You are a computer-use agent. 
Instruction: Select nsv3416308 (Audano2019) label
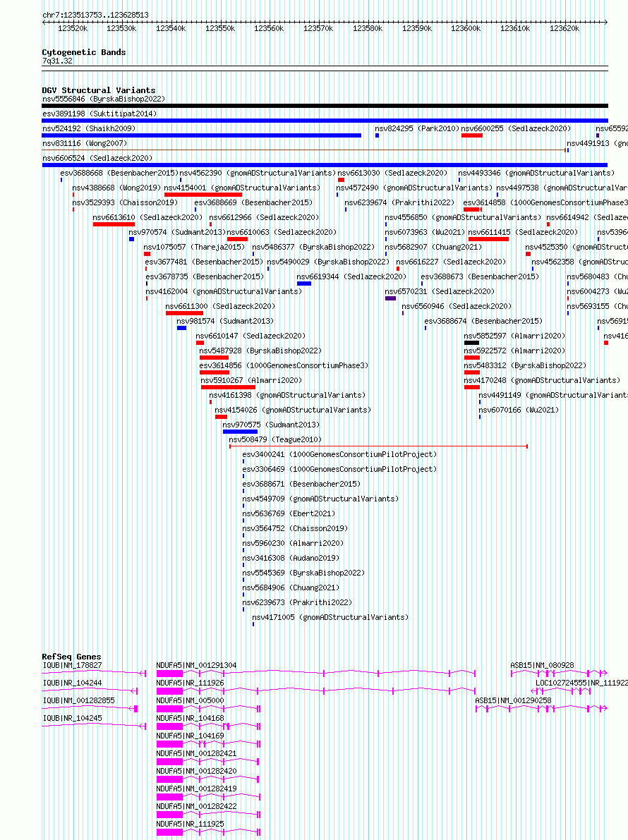291,558
